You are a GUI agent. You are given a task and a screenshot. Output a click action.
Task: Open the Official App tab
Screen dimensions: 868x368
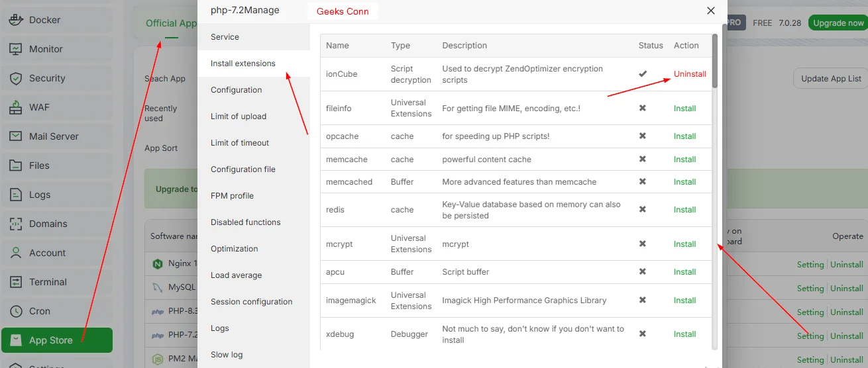click(x=171, y=23)
